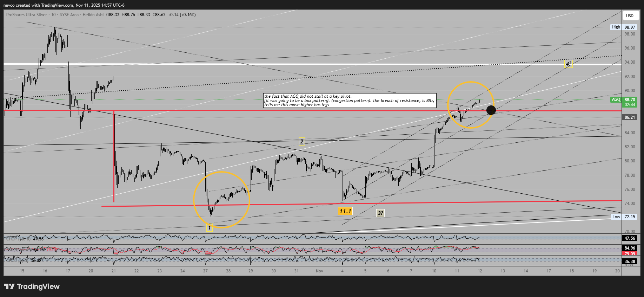The width and height of the screenshot is (644, 297).
Task: Click the 94.00 price scale label
Action: (x=630, y=62)
